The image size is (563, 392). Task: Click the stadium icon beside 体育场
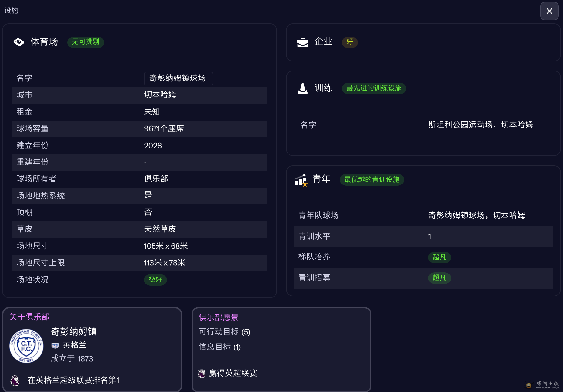coord(19,42)
